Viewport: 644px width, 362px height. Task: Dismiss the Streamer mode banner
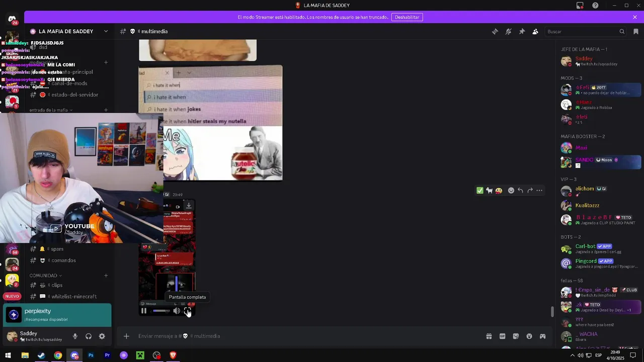[635, 17]
